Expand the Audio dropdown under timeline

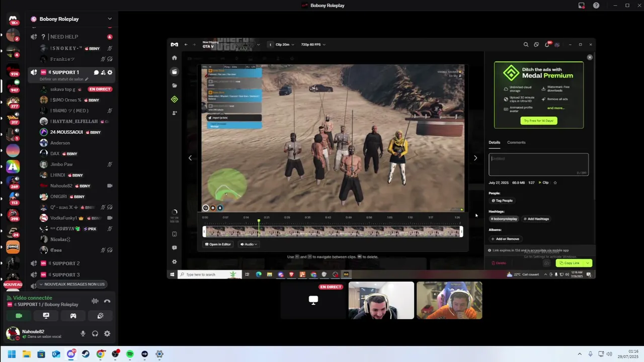[x=249, y=244]
